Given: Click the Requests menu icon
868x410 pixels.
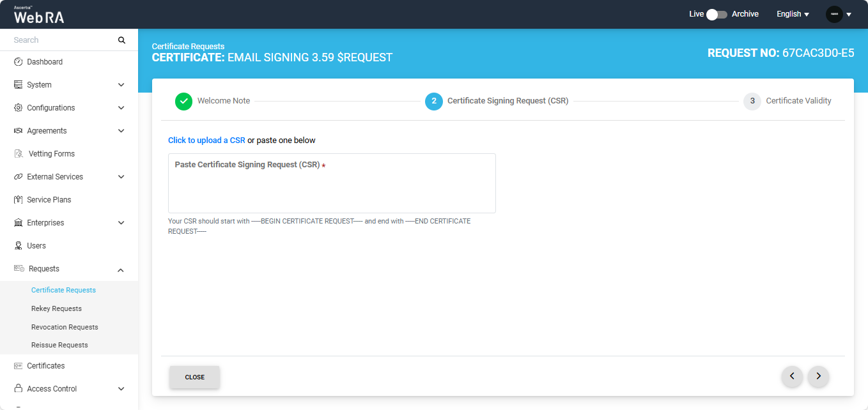Looking at the screenshot, I should click(x=19, y=269).
